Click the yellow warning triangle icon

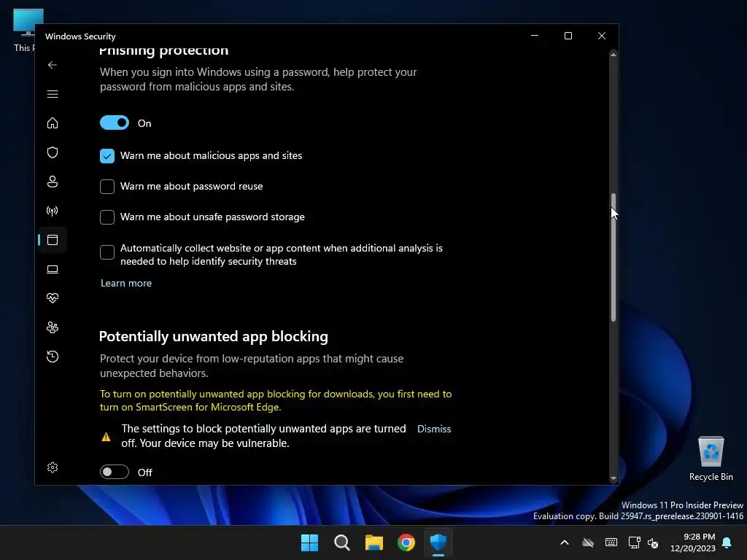(107, 437)
